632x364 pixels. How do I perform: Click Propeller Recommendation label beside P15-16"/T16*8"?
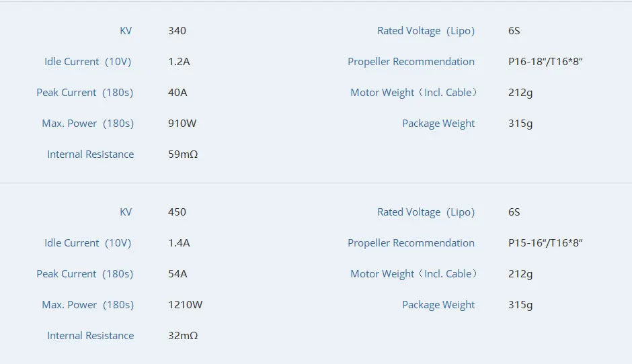coord(411,243)
